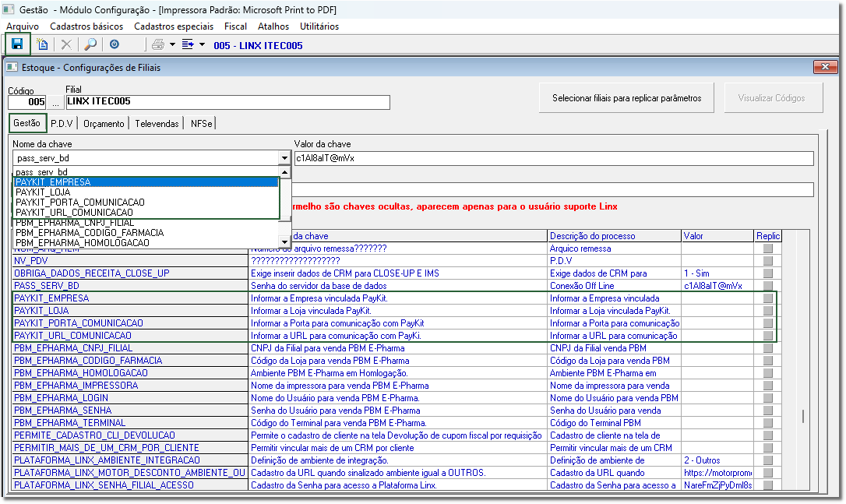
Task: Toggle Replic checkbox for PBM_EPHARMA_LOGIN row
Action: point(768,398)
